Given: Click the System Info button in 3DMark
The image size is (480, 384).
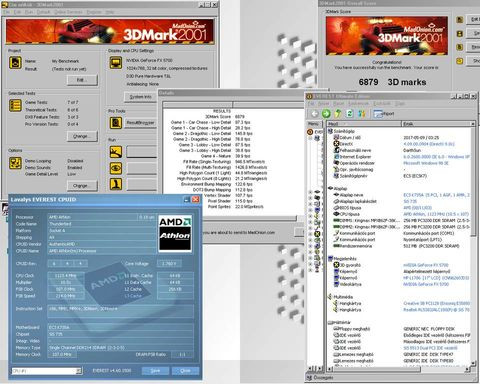Looking at the screenshot, I should [140, 97].
